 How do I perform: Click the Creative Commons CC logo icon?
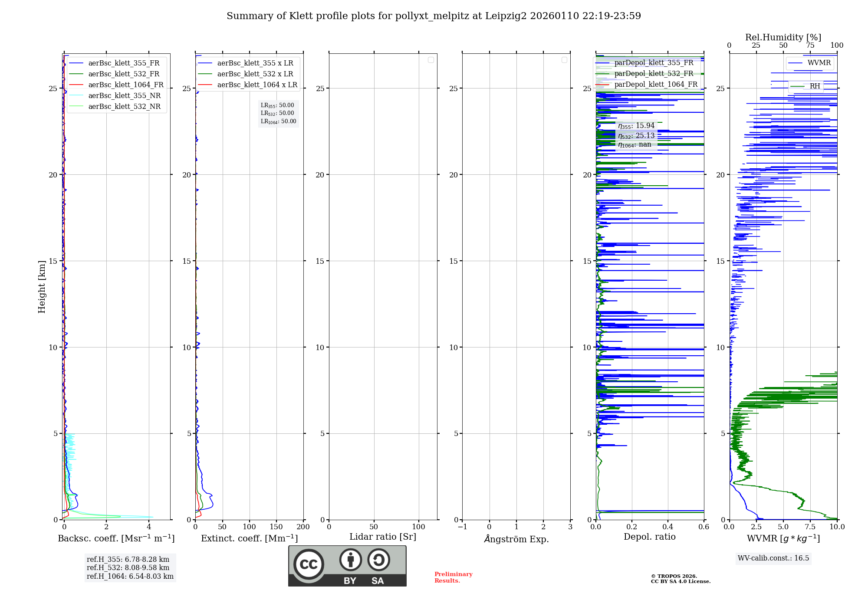point(309,564)
